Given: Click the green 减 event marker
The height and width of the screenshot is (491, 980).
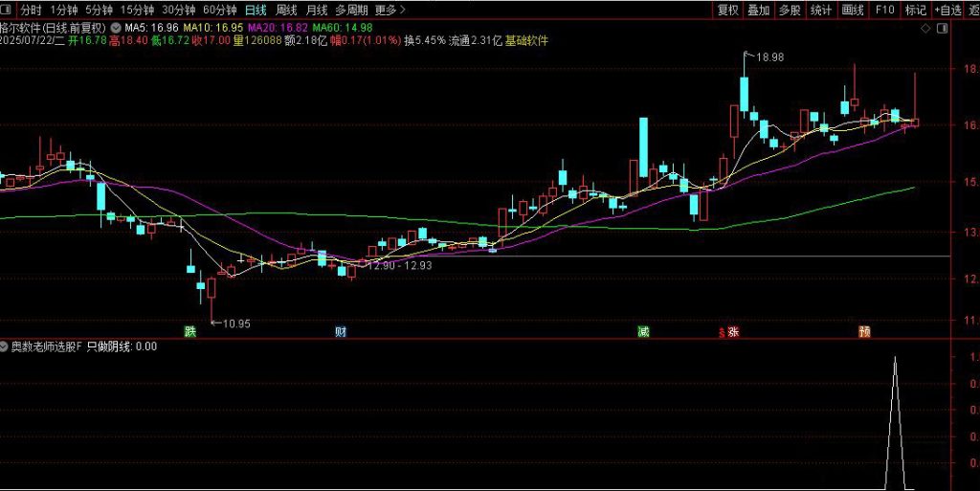Looking at the screenshot, I should pos(643,332).
